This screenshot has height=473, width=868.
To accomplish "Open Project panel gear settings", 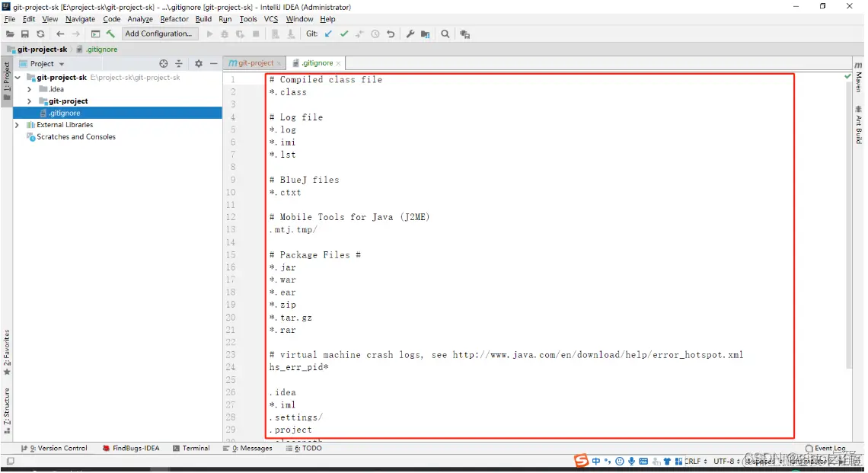I will pos(199,64).
